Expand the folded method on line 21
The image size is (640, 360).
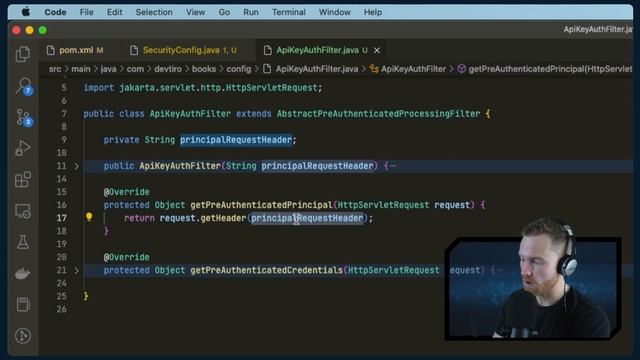[x=76, y=270]
